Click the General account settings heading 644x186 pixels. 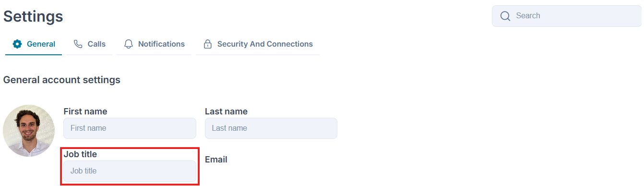pyautogui.click(x=62, y=80)
